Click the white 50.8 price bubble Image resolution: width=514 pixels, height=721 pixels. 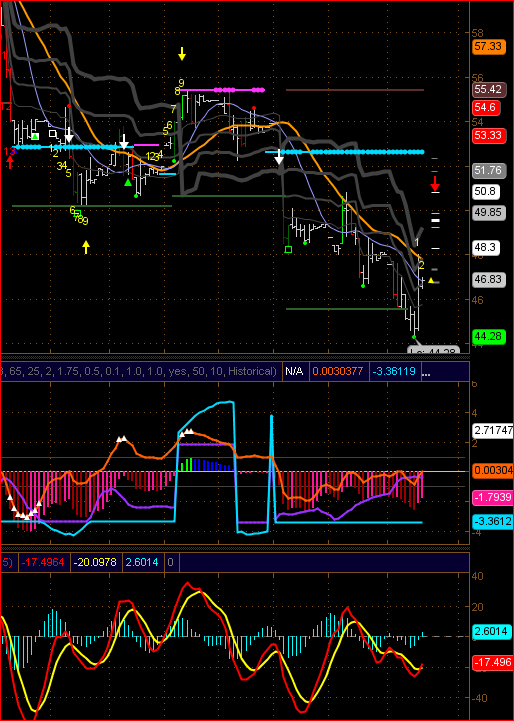tap(486, 191)
